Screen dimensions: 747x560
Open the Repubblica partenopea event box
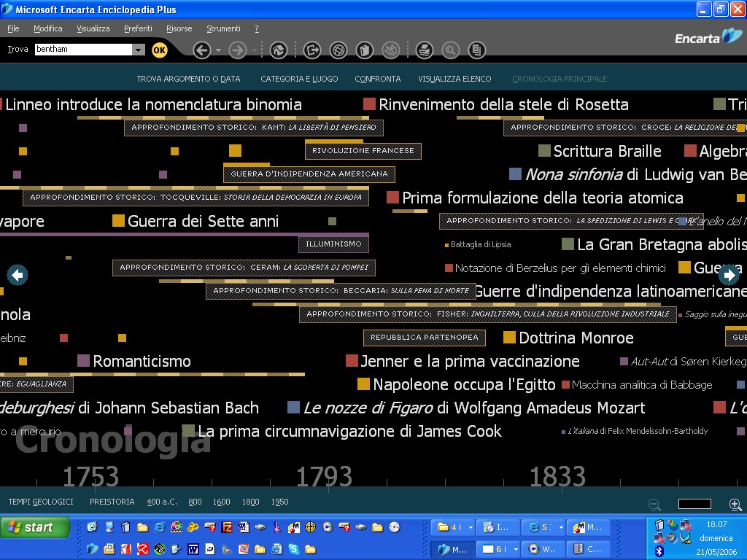click(x=425, y=338)
